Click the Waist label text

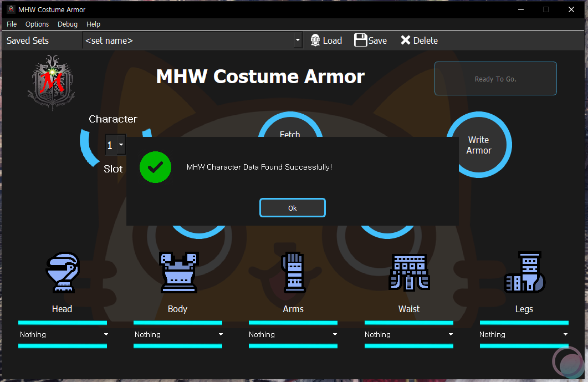(409, 309)
